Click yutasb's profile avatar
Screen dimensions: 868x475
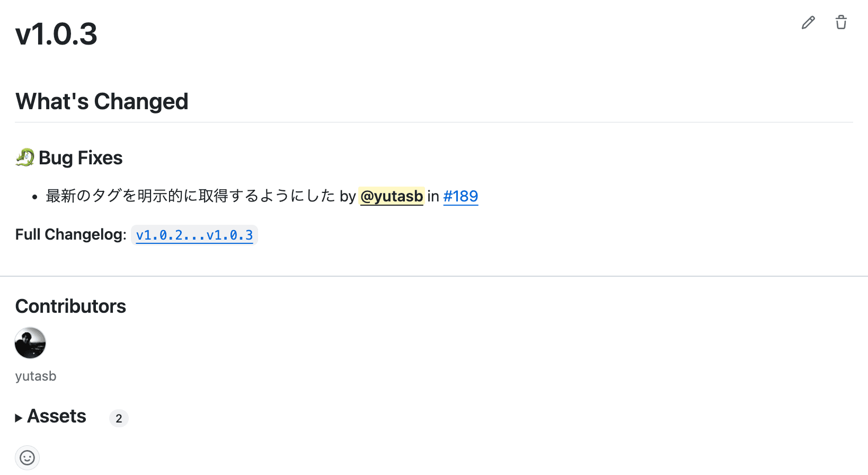(x=30, y=343)
